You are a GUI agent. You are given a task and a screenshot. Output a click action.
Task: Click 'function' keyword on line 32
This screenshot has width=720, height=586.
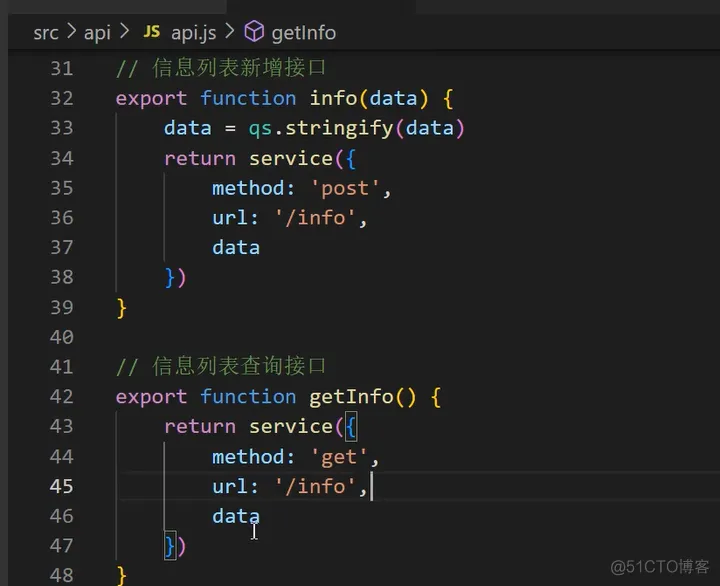[248, 98]
